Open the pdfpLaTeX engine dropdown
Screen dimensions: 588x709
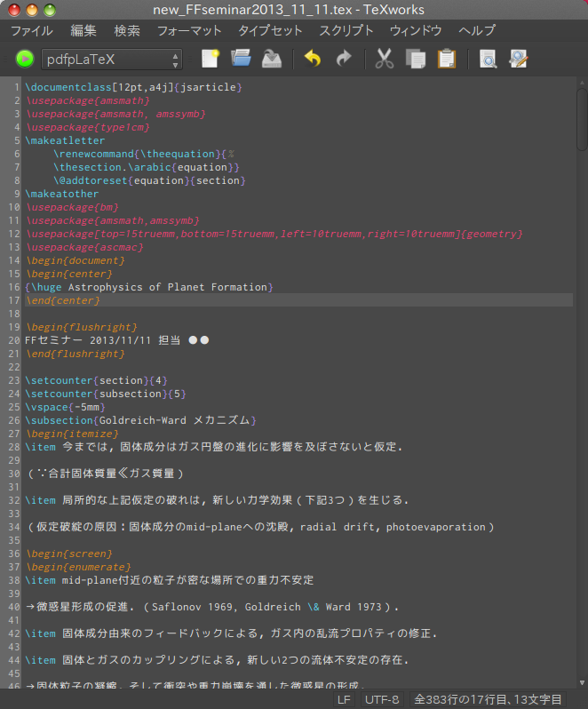[112, 60]
